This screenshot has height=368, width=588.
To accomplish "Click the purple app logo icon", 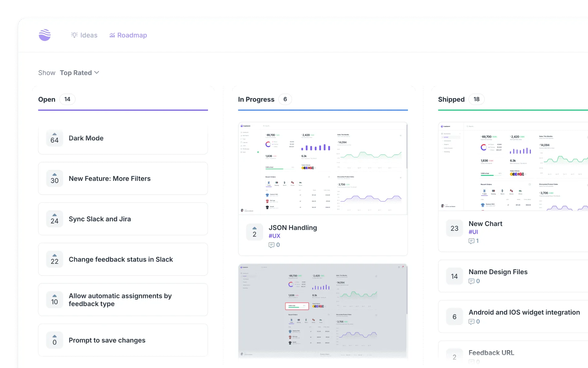I will click(x=45, y=35).
